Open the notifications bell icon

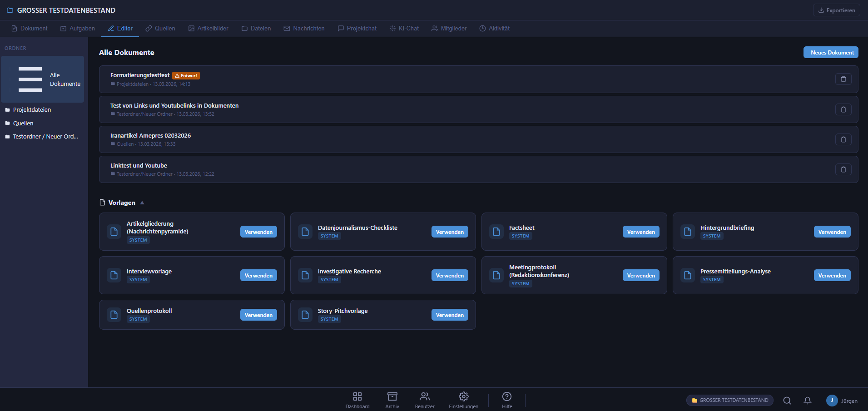click(807, 401)
